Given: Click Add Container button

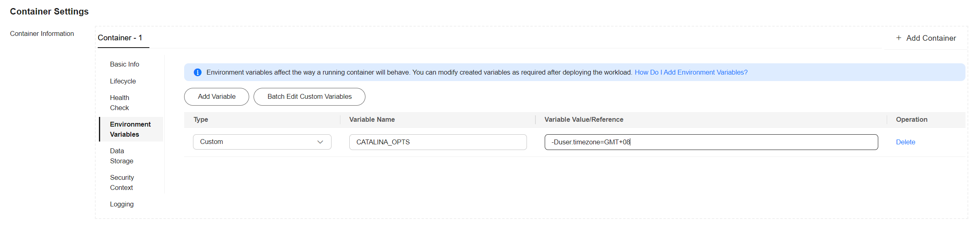Looking at the screenshot, I should point(926,38).
